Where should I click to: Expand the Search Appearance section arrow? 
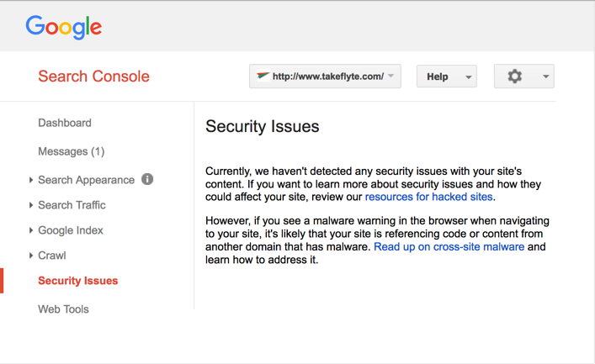(x=31, y=180)
